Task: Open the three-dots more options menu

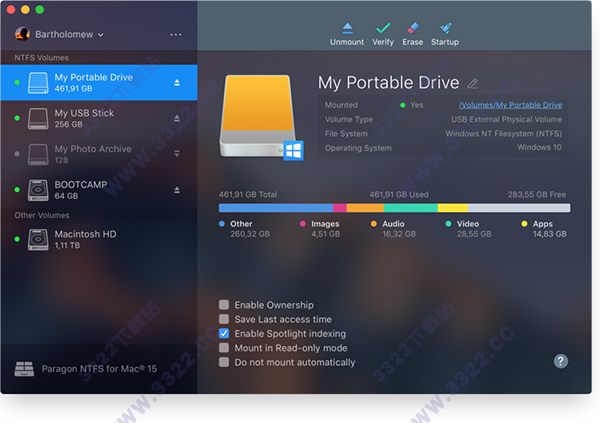Action: 176,34
